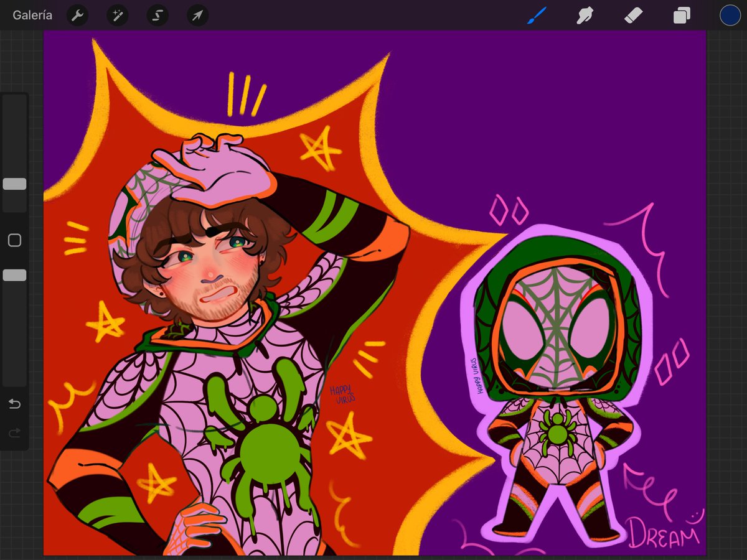Open the Actions wrench menu
The width and height of the screenshot is (747, 560).
(x=77, y=16)
